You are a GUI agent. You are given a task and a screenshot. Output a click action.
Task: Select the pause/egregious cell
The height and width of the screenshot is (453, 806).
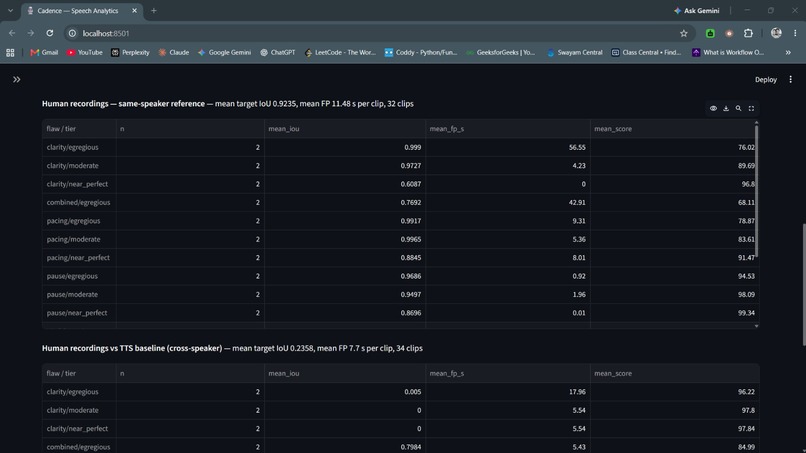[x=79, y=276]
